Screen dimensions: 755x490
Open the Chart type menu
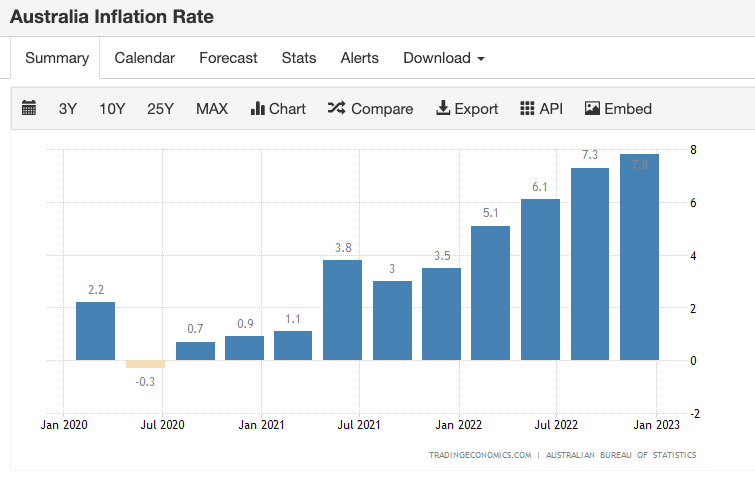(278, 108)
